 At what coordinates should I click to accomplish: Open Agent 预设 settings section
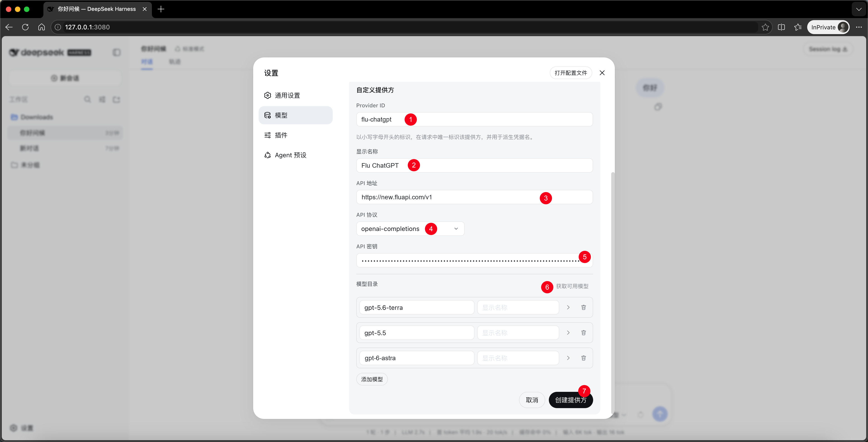pyautogui.click(x=295, y=155)
